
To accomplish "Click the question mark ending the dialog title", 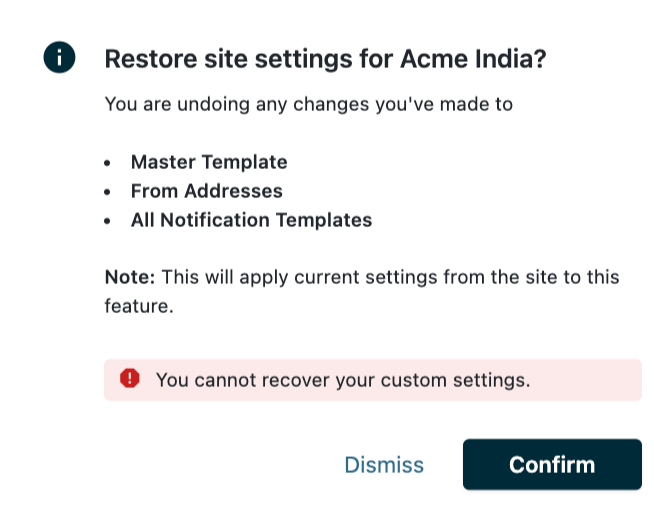I will click(x=539, y=59).
